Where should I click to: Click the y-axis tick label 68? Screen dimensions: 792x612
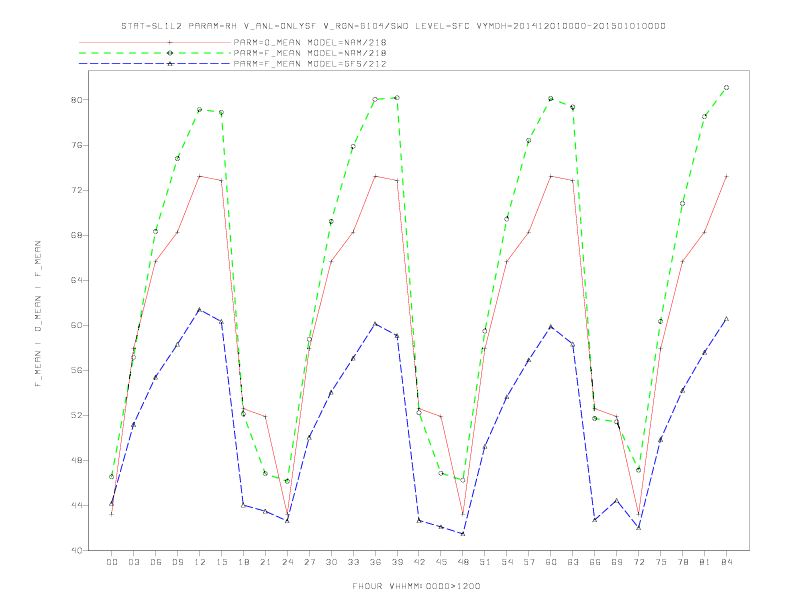pyautogui.click(x=77, y=235)
